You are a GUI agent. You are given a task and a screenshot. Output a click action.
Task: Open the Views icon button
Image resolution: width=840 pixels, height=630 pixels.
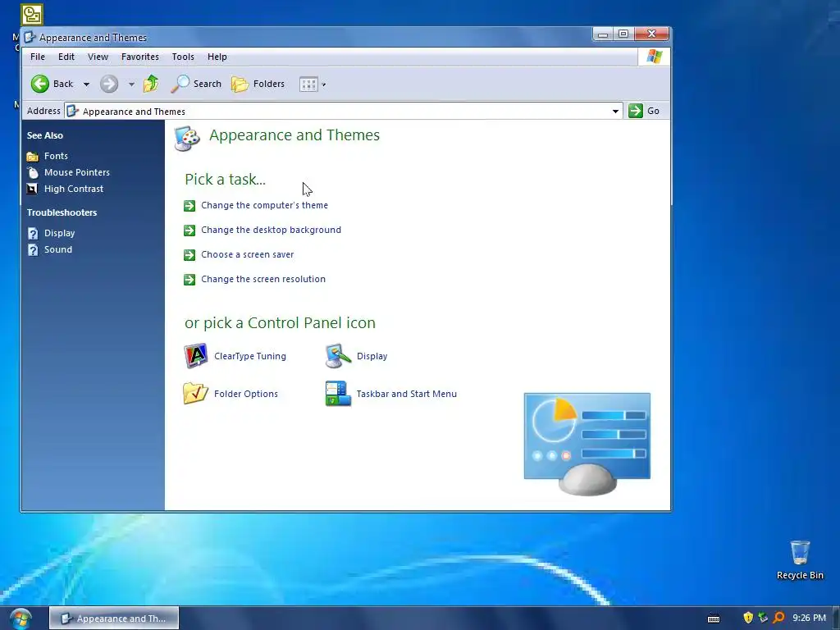pos(308,84)
